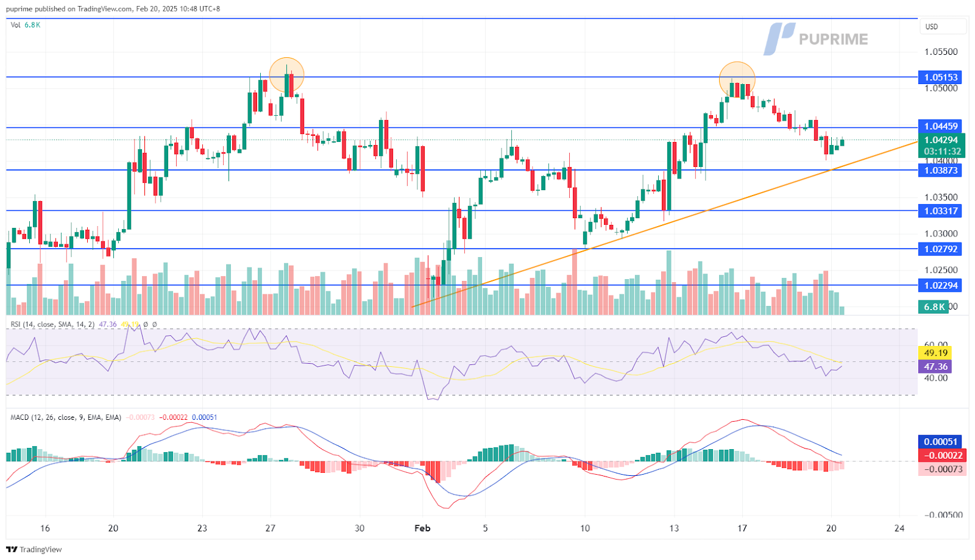Select the RSI (14, close, SMA, 14, 2) legend
This screenshot has height=560, width=975.
click(x=52, y=324)
